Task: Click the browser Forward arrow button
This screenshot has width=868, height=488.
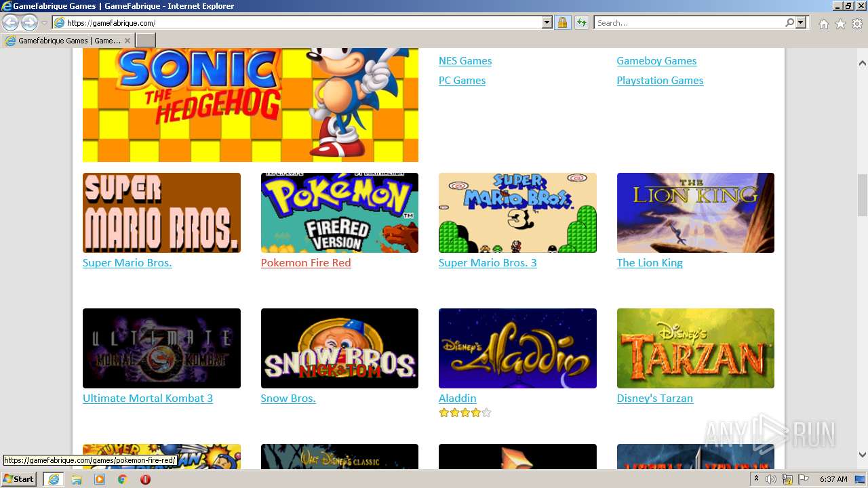Action: click(29, 22)
